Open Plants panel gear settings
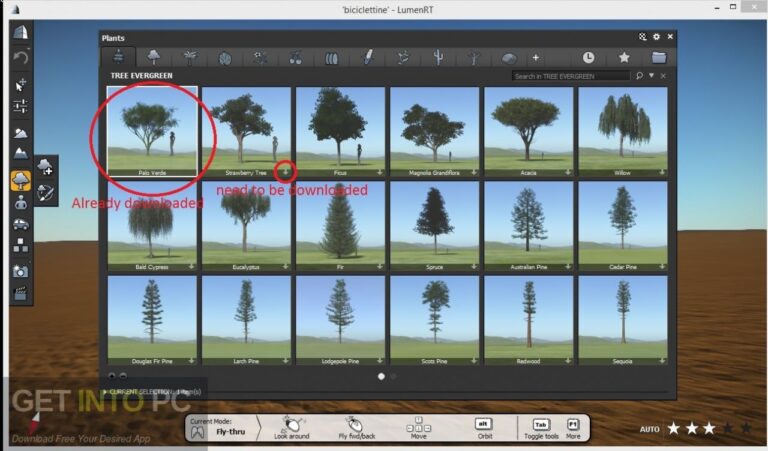 pyautogui.click(x=656, y=37)
